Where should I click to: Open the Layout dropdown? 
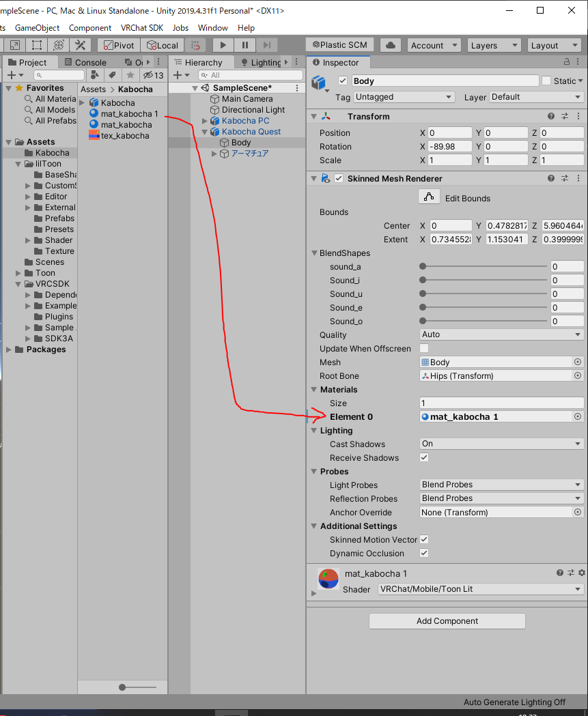(554, 45)
